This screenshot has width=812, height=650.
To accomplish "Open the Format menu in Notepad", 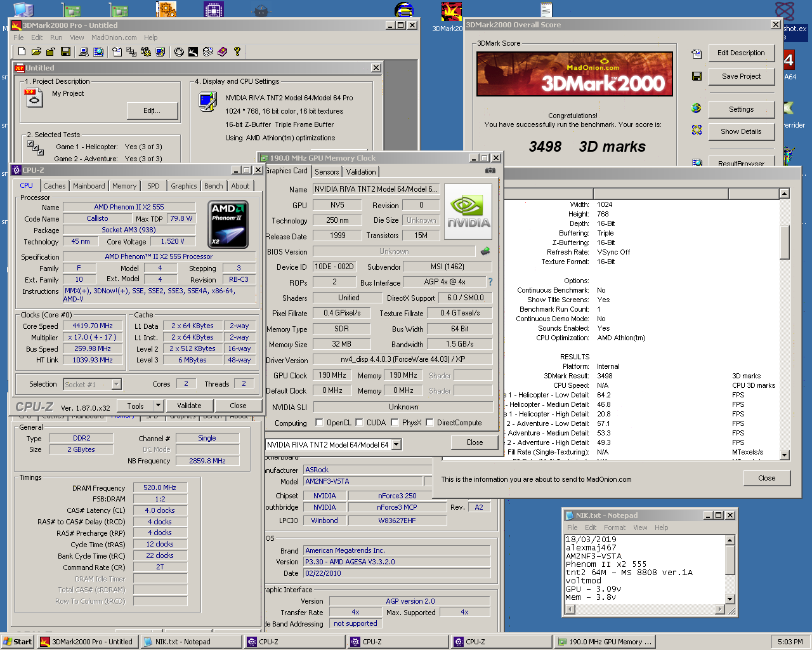I will point(615,527).
